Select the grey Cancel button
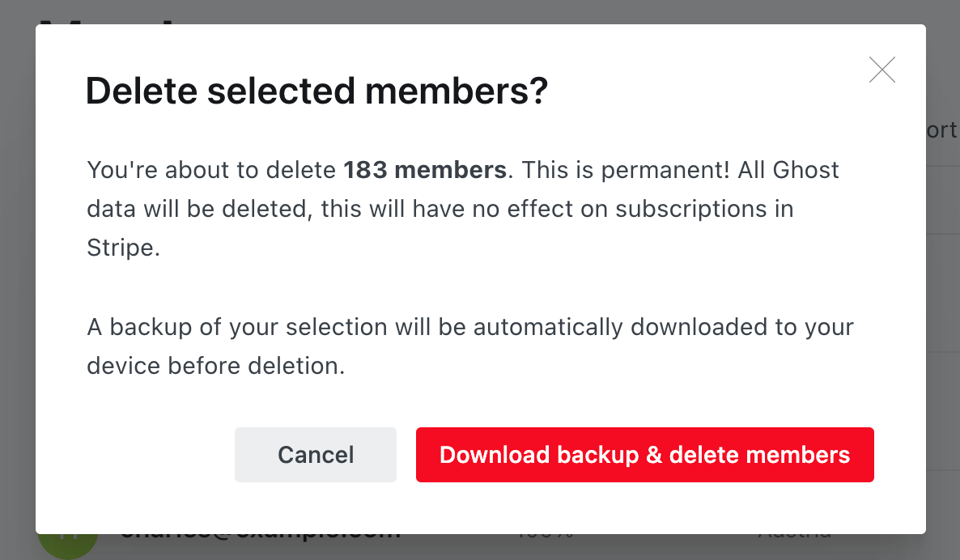 tap(316, 455)
